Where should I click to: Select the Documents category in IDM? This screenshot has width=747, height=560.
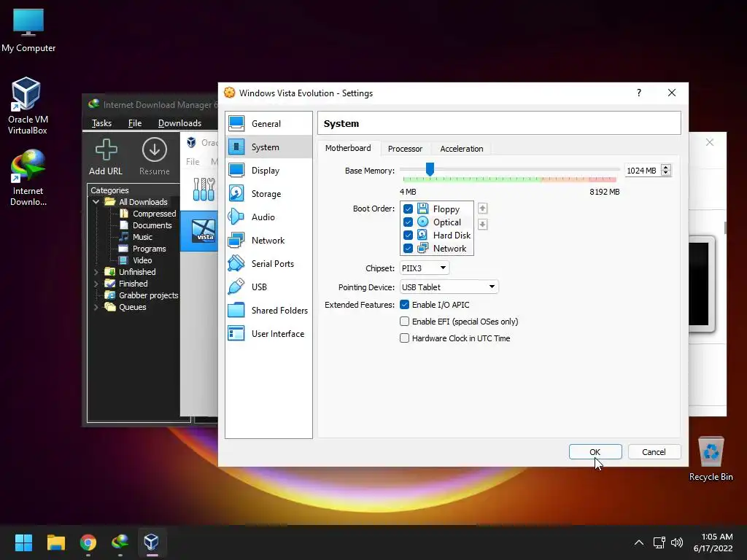pyautogui.click(x=146, y=226)
